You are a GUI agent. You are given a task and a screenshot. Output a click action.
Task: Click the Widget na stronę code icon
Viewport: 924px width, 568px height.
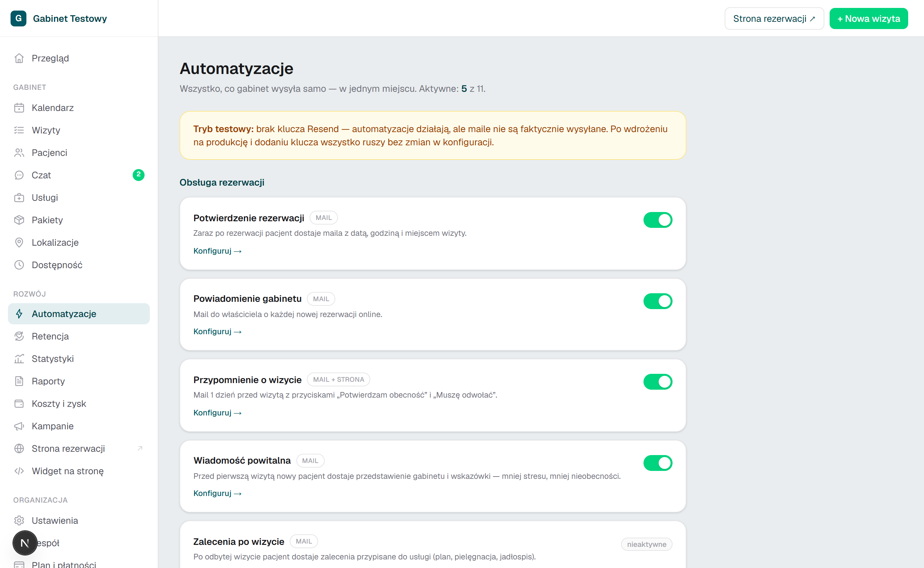coord(19,471)
